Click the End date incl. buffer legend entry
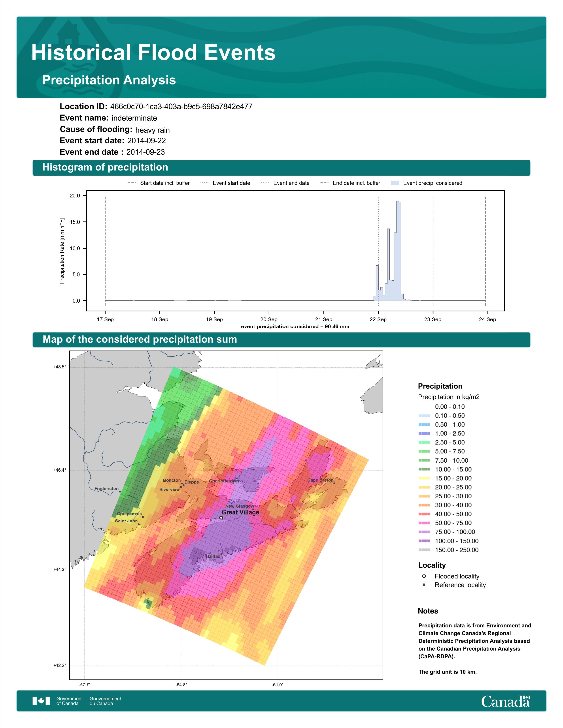 350,183
